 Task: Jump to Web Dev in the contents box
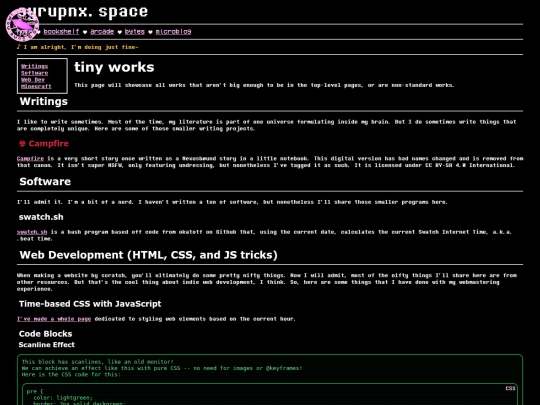tap(33, 80)
